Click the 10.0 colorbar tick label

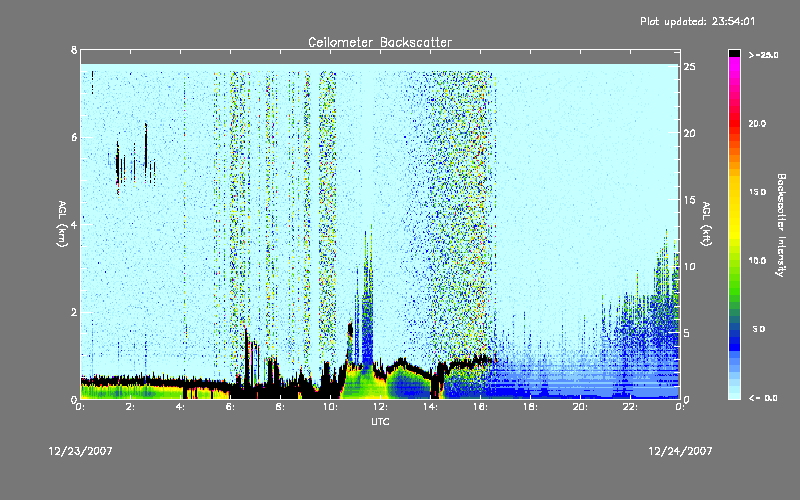tap(757, 261)
